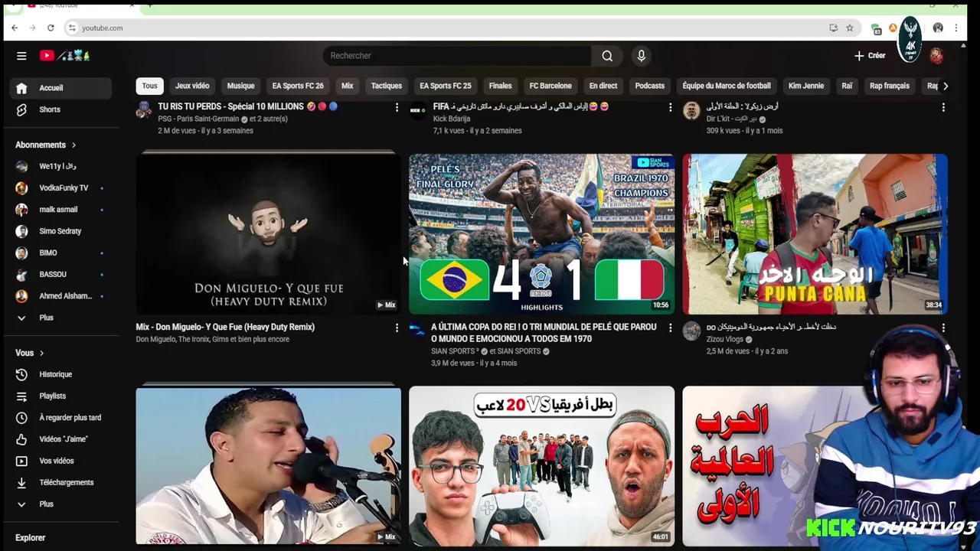The height and width of the screenshot is (551, 980).
Task: Start voice search with microphone icon
Action: [x=642, y=56]
